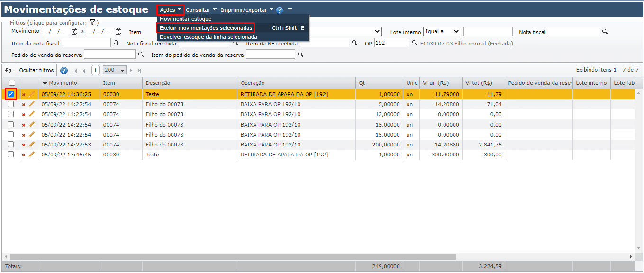Open calendar picker for Movimento start date
This screenshot has height=273, width=644.
pos(74,32)
